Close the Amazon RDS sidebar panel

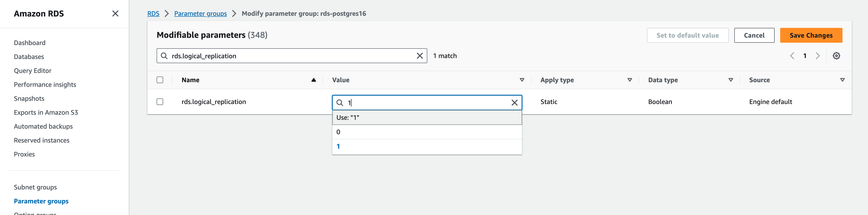(x=115, y=13)
